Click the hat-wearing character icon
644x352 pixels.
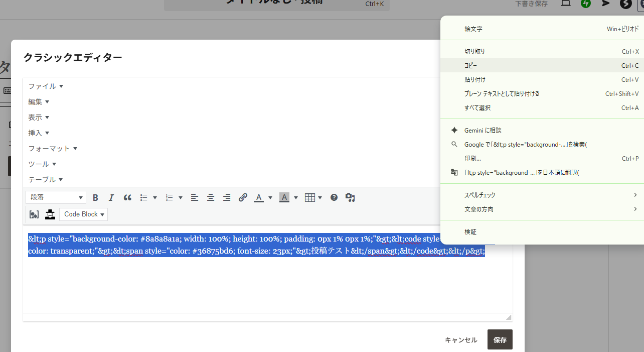coord(50,214)
